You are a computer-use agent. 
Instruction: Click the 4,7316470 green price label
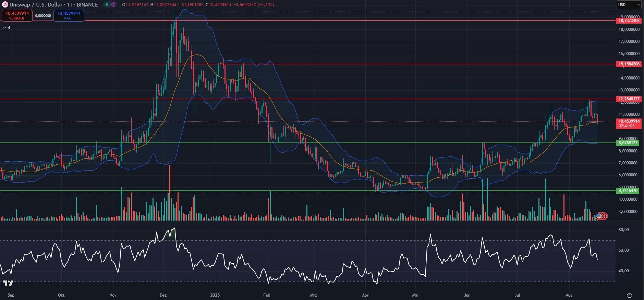click(x=628, y=191)
